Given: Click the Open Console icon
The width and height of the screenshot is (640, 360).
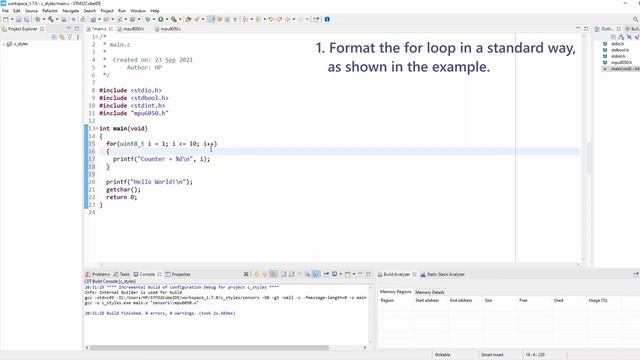Looking at the screenshot, I should [347, 274].
